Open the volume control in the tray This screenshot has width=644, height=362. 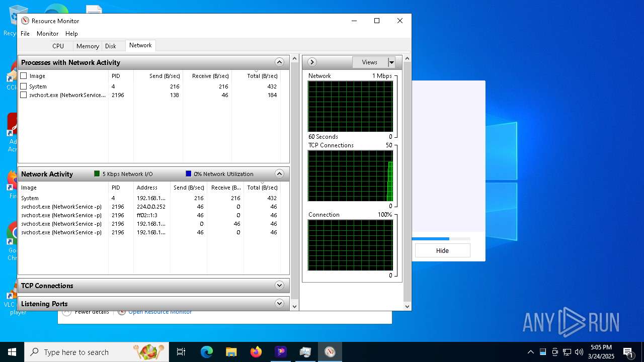pyautogui.click(x=579, y=352)
